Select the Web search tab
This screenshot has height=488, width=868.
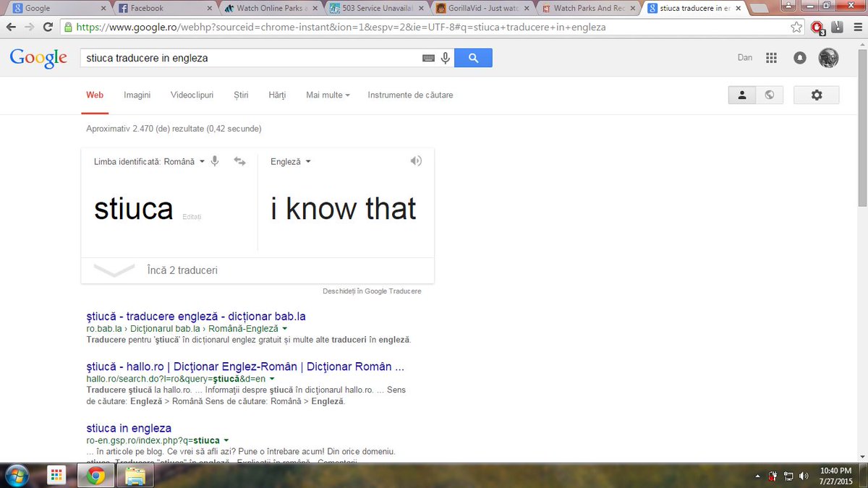pyautogui.click(x=95, y=95)
